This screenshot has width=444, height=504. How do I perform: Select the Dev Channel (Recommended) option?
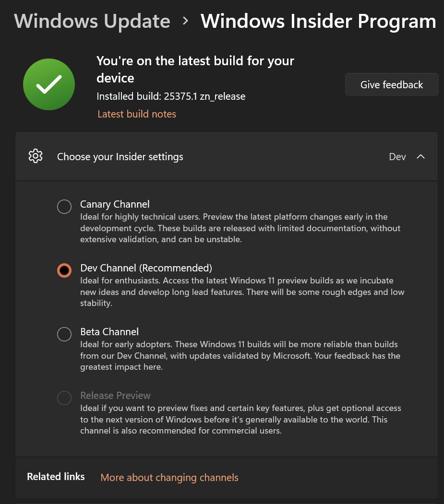[64, 270]
